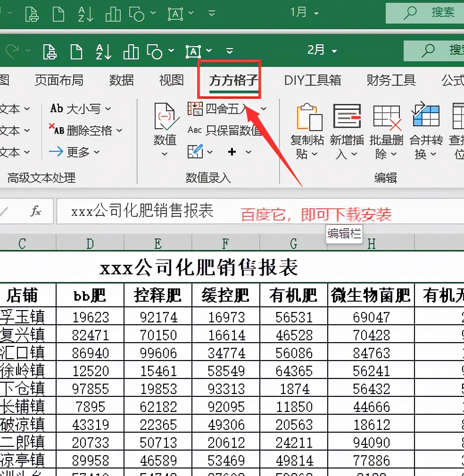Click the 数值 checklist document icon
Viewport: 464px width, 476px height.
tap(166, 117)
